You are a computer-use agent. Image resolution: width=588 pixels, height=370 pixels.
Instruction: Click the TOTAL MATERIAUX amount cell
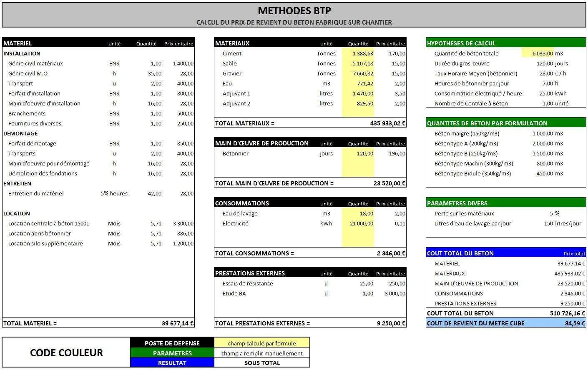(387, 123)
